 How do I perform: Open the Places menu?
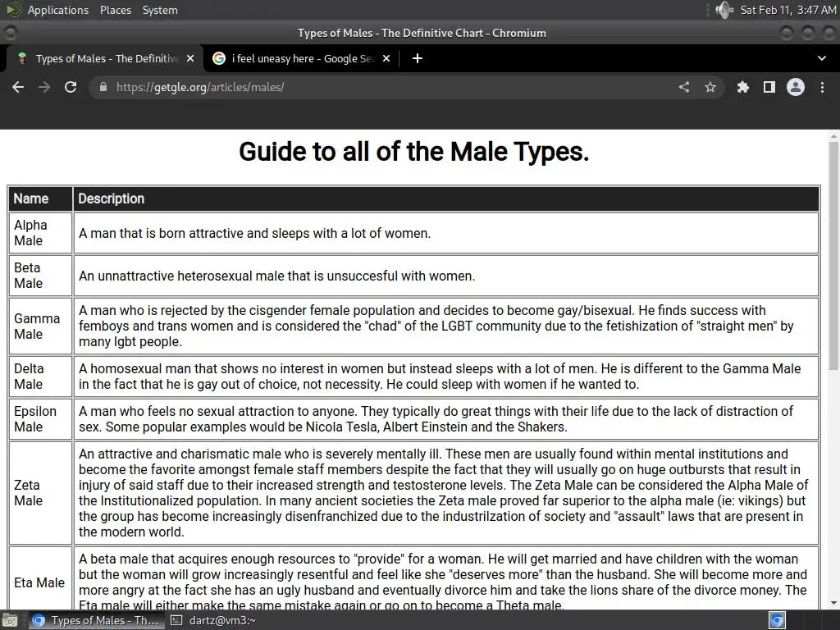115,10
